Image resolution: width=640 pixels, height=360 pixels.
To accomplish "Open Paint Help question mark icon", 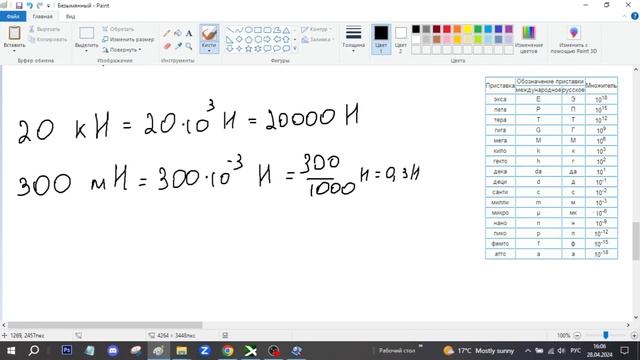I will coord(635,16).
